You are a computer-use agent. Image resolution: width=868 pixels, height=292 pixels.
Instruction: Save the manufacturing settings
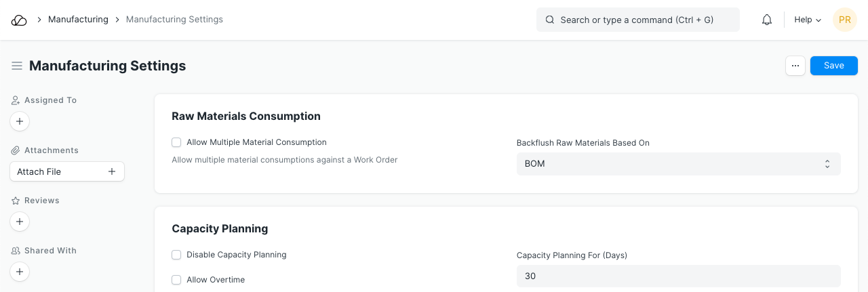[833, 66]
